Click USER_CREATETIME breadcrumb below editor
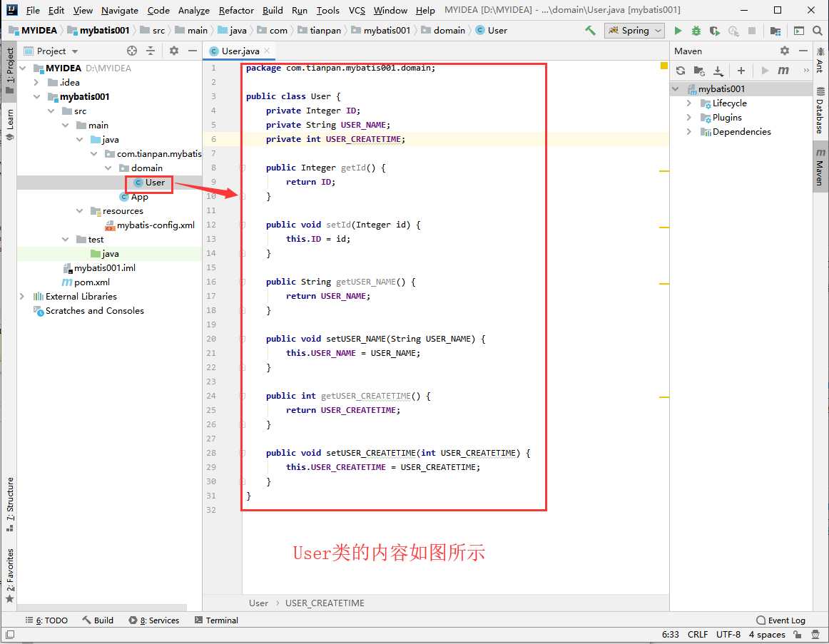Screen dimensions: 829x644 click(x=325, y=603)
